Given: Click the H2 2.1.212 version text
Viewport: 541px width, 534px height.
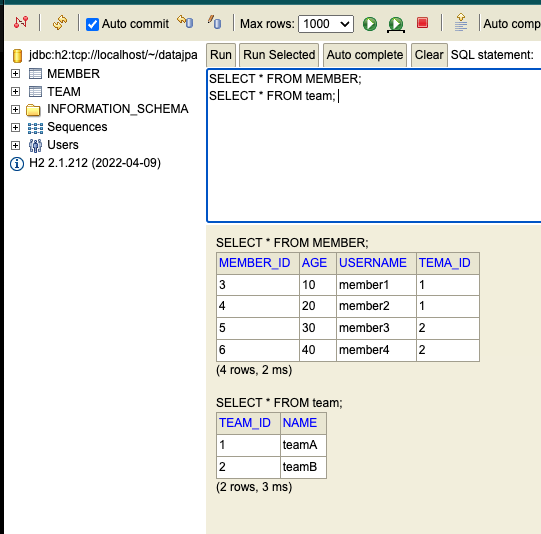Looking at the screenshot, I should pyautogui.click(x=95, y=163).
